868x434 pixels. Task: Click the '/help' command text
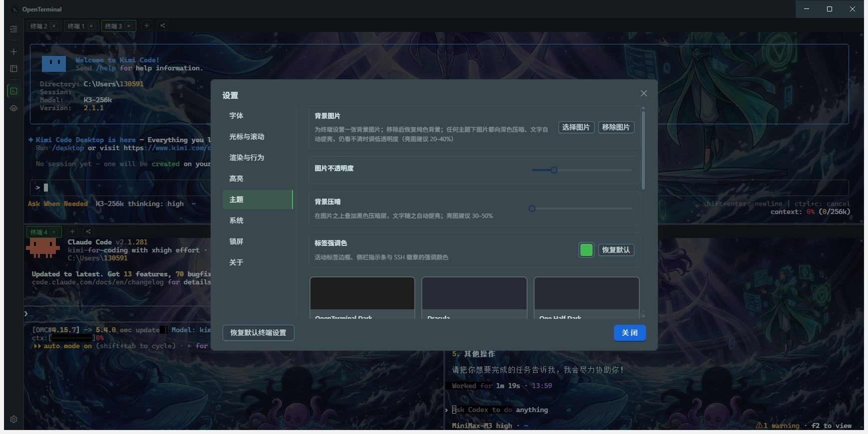click(x=106, y=68)
